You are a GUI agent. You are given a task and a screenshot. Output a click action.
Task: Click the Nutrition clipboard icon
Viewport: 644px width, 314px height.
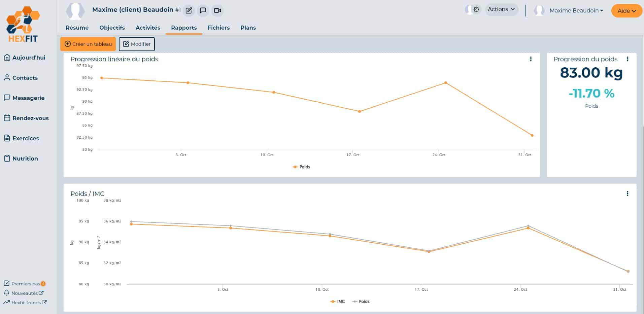coord(7,158)
